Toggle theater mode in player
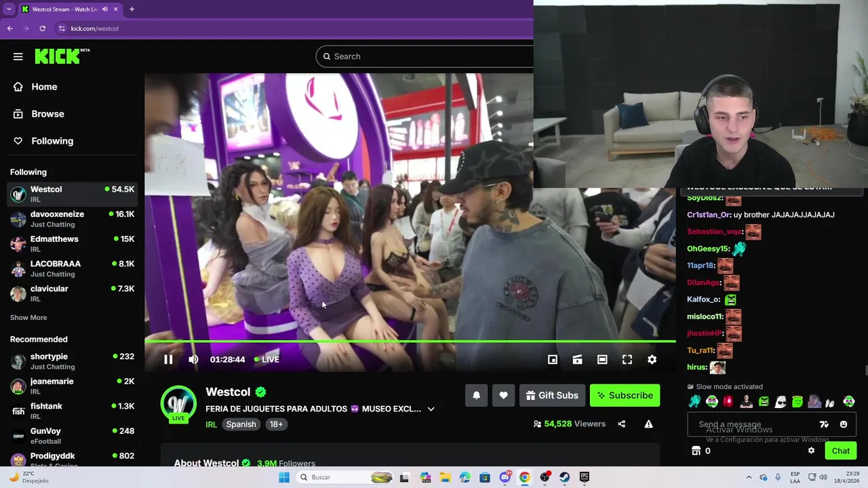 pos(602,359)
